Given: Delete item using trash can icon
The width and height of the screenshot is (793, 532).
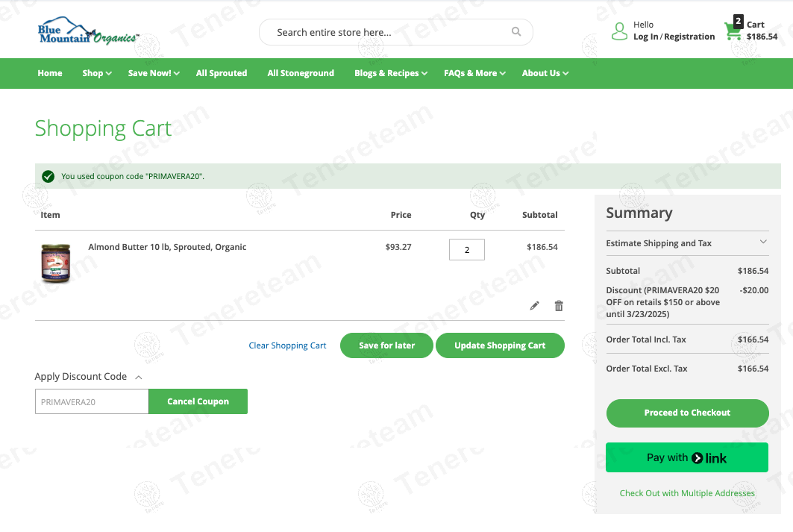Looking at the screenshot, I should 559,306.
